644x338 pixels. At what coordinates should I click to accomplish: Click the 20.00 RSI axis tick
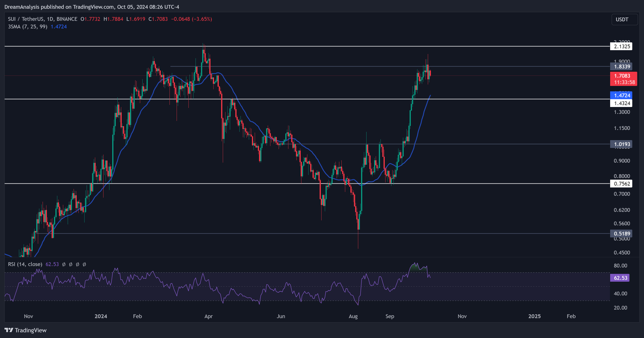[621, 308]
